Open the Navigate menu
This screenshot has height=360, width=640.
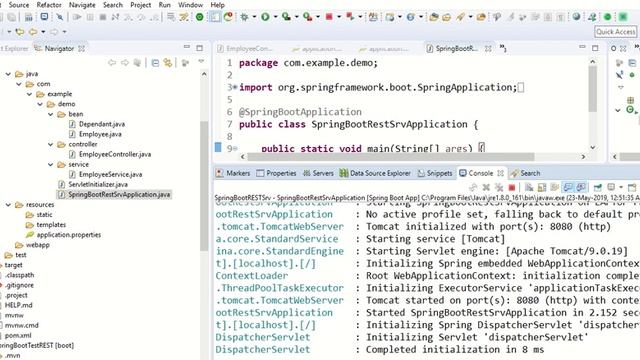[82, 5]
